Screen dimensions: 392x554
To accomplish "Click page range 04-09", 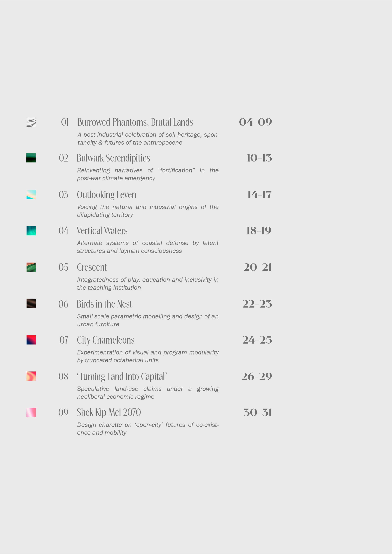I will click(x=255, y=122).
